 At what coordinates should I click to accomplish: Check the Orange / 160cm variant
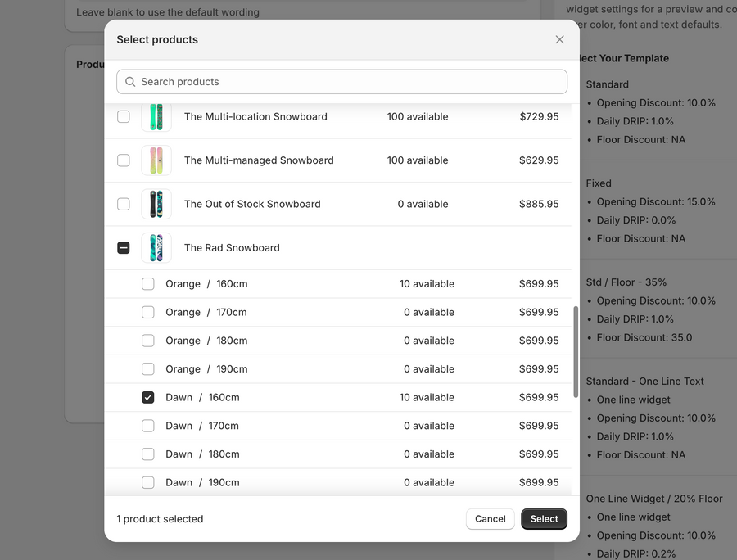148,284
